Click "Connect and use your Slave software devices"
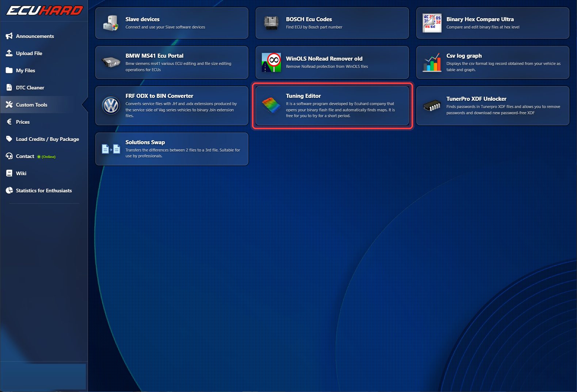 (165, 27)
